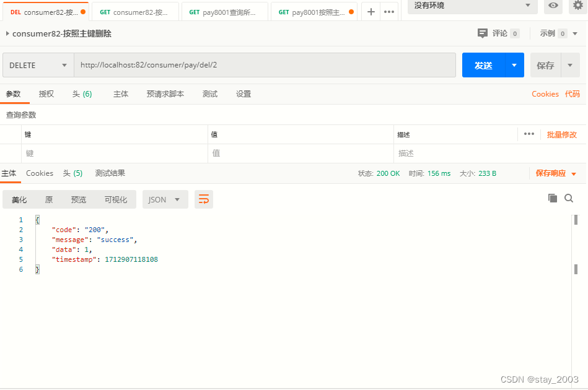Open the 预请求脚本 tab
Viewport: 588px width, 390px height.
pyautogui.click(x=165, y=94)
